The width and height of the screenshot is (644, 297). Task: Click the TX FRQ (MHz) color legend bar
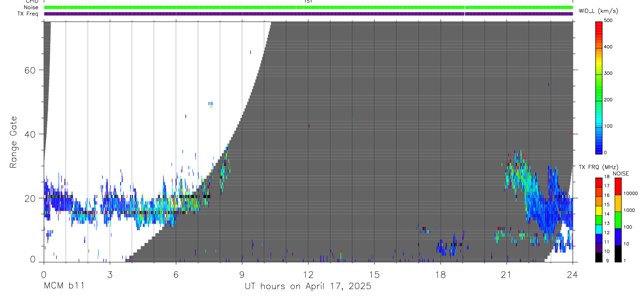coord(599,219)
